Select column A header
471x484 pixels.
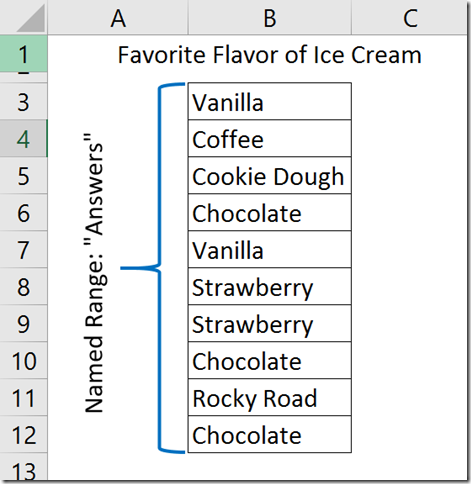tap(118, 17)
